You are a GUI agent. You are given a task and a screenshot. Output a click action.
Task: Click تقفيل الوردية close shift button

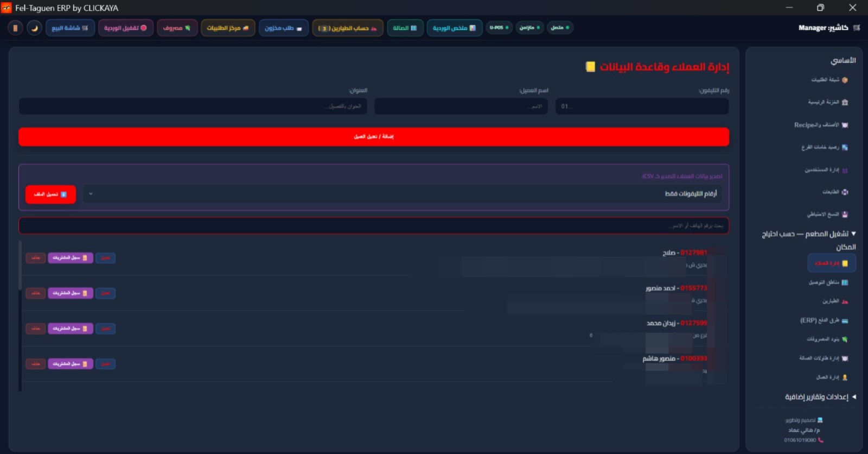click(125, 28)
